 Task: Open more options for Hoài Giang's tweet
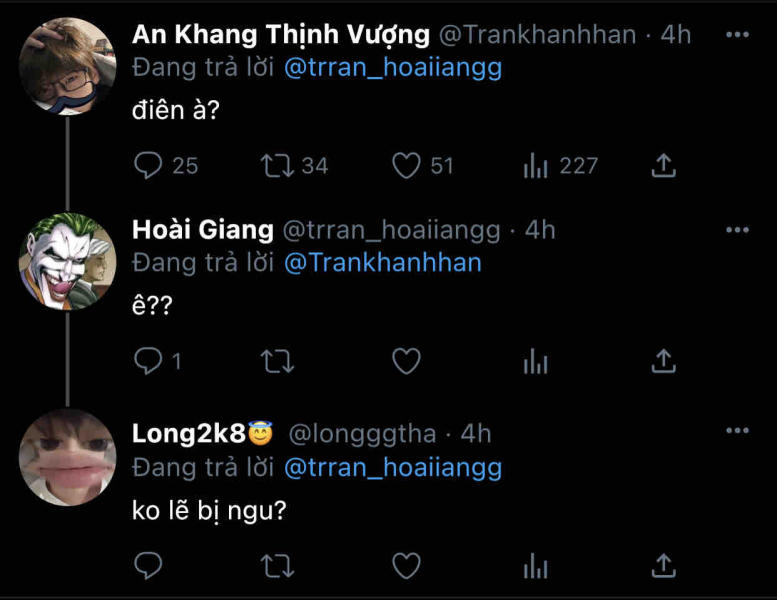click(737, 231)
